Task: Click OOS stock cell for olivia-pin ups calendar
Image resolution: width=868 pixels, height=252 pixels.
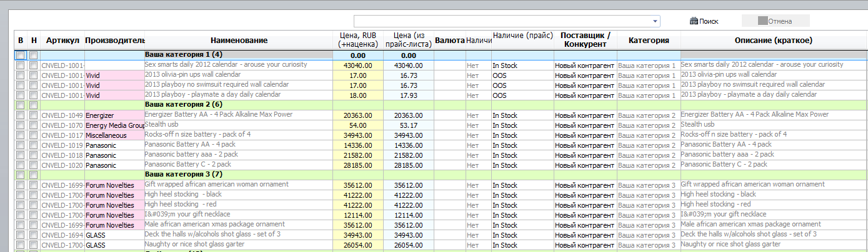Action: click(522, 75)
